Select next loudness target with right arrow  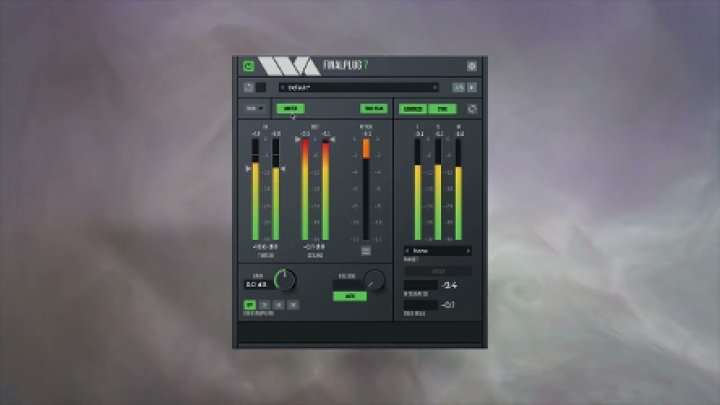[x=468, y=251]
